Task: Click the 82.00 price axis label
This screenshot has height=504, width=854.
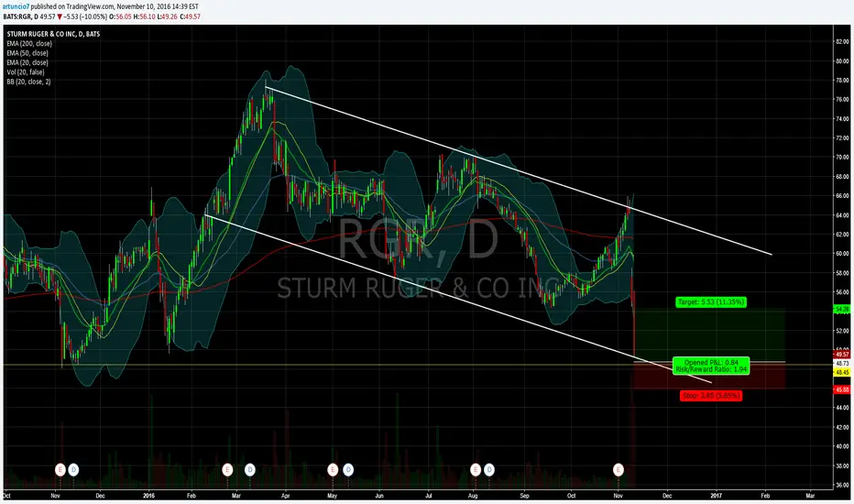Action: click(x=842, y=41)
